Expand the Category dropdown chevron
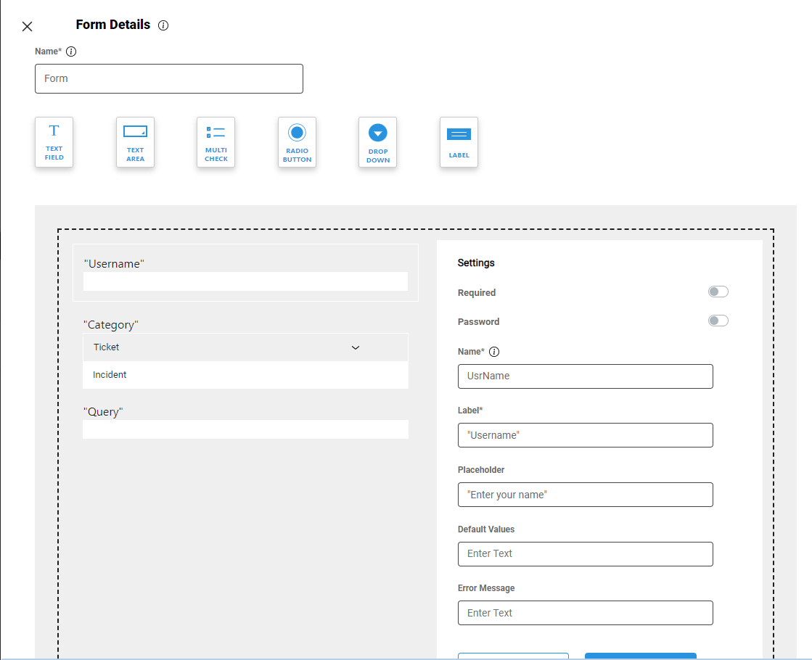This screenshot has height=660, width=812. tap(356, 347)
